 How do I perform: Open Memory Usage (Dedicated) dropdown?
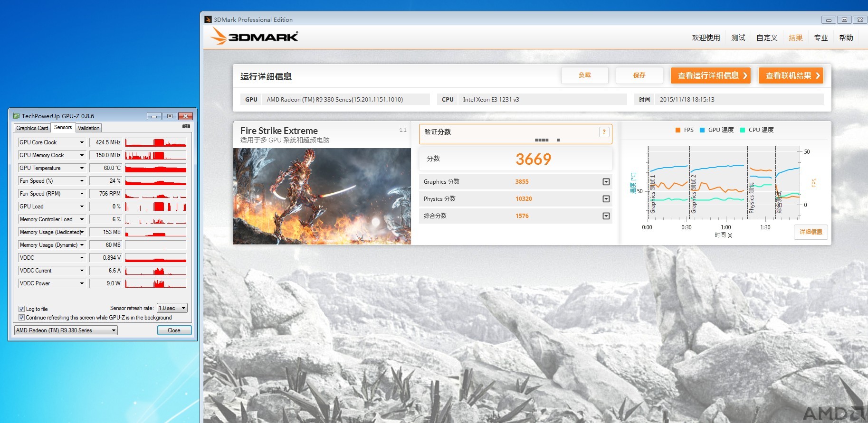point(82,232)
